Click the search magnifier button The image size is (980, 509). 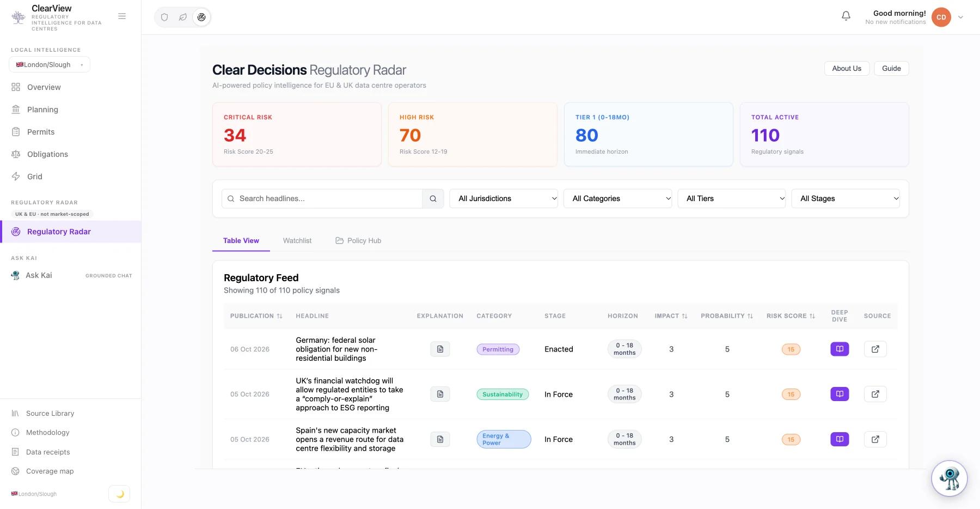pos(433,198)
